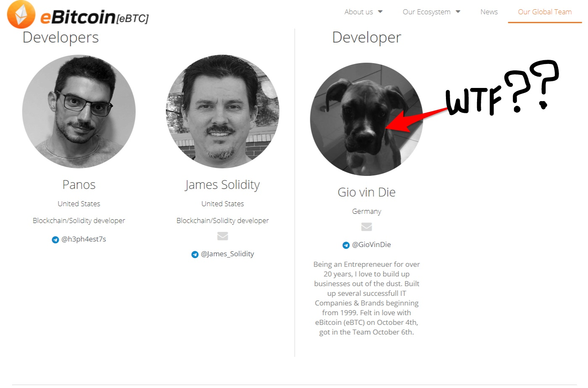Viewport: 588px width, 388px height.
Task: Click United States under James Solidity
Action: tap(223, 204)
